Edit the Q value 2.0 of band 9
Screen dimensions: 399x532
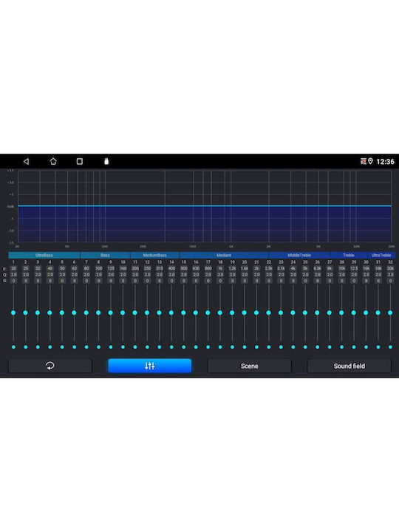[111, 274]
